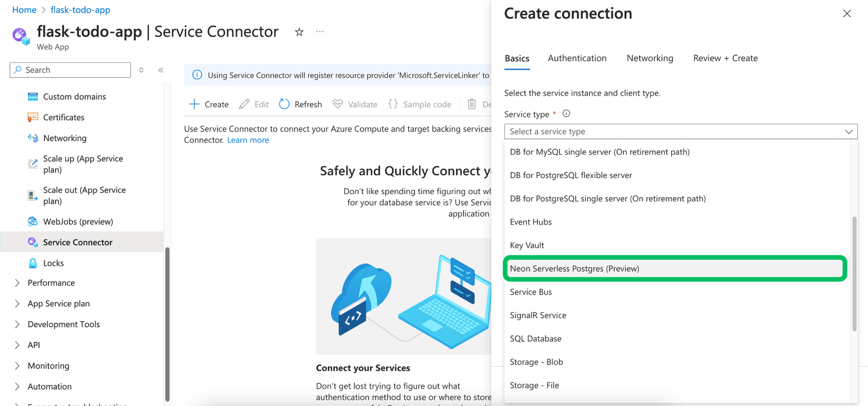The image size is (868, 406).
Task: Click the Service type info icon
Action: tap(566, 114)
